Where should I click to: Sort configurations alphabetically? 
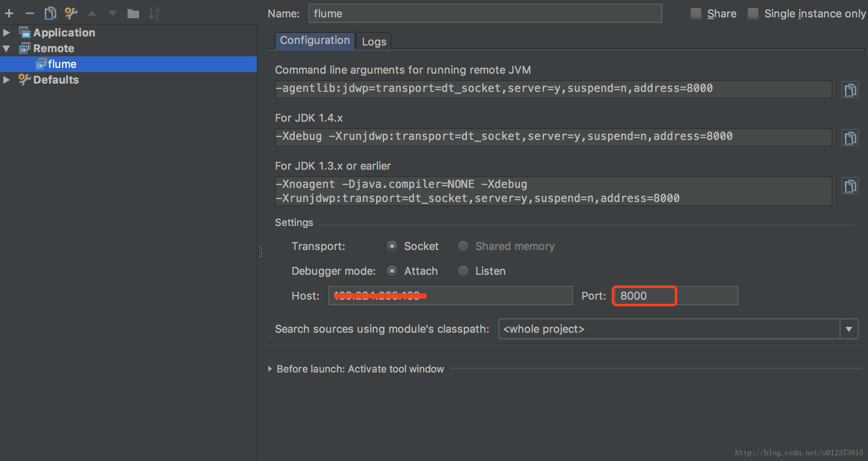[x=154, y=14]
